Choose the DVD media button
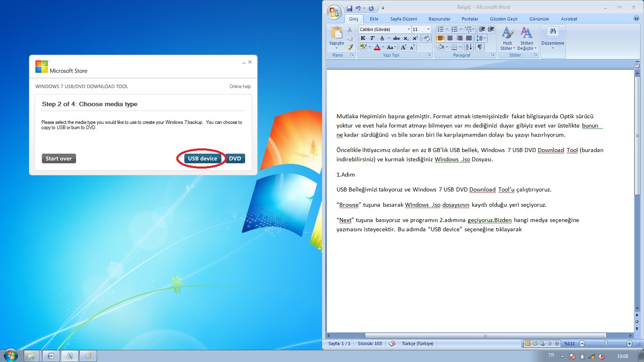The image size is (644, 362). [x=235, y=158]
